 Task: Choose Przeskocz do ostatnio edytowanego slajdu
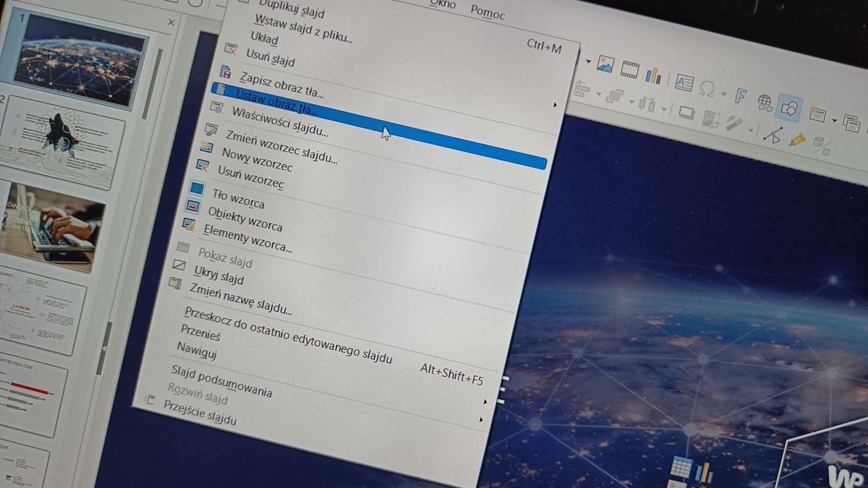(x=288, y=335)
